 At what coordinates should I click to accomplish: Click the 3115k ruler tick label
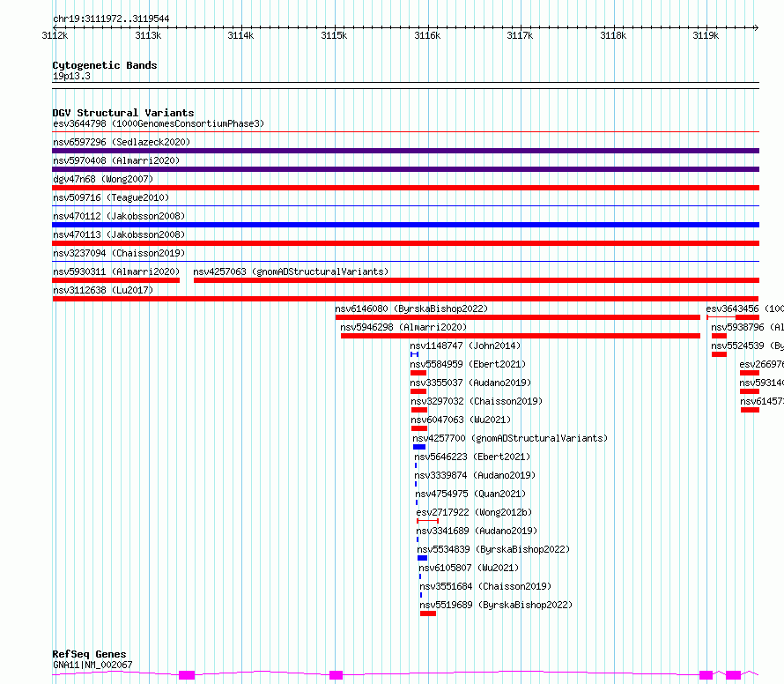(334, 35)
